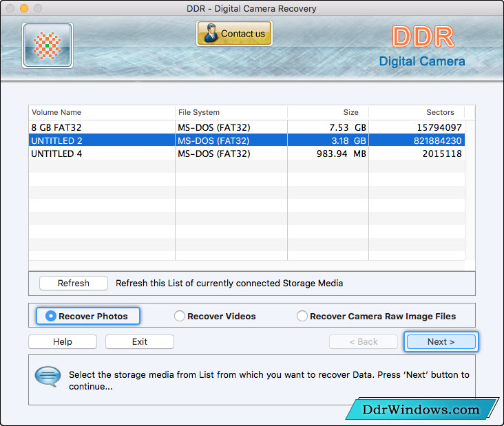The height and width of the screenshot is (426, 504).
Task: Select the 8 GB FAT32 volume row
Action: pos(246,127)
